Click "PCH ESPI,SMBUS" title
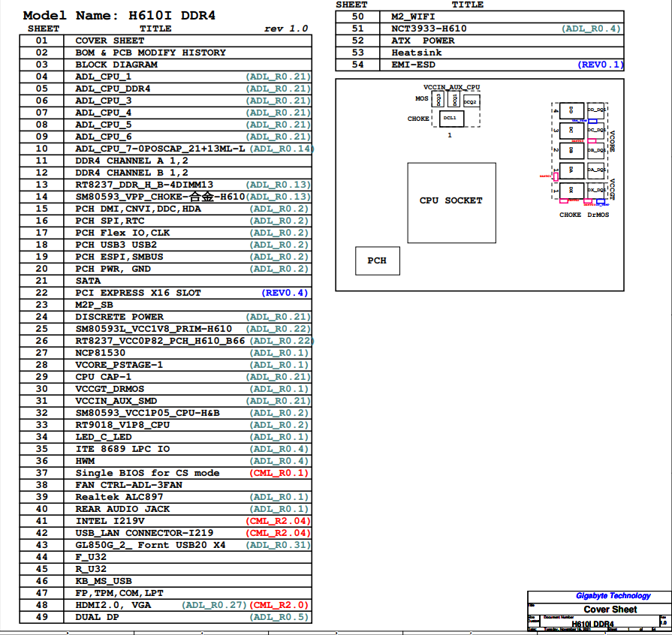The height and width of the screenshot is (635, 672). pyautogui.click(x=119, y=257)
